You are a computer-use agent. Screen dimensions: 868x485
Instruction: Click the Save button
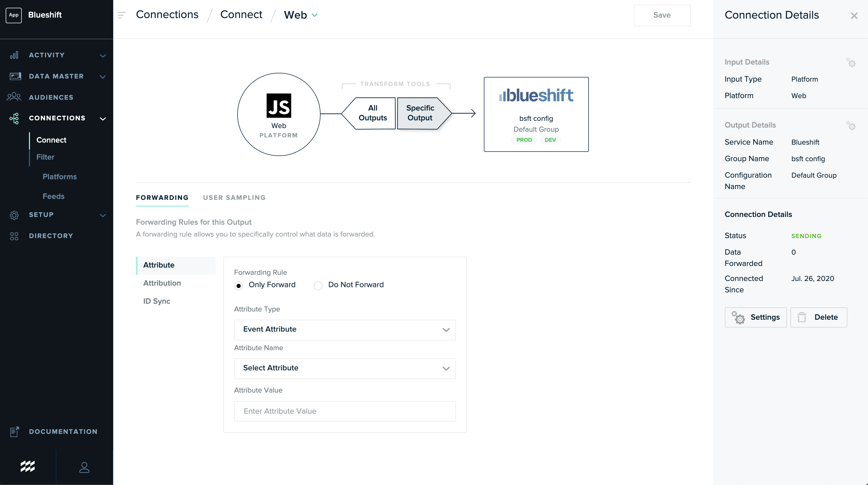[x=662, y=15]
